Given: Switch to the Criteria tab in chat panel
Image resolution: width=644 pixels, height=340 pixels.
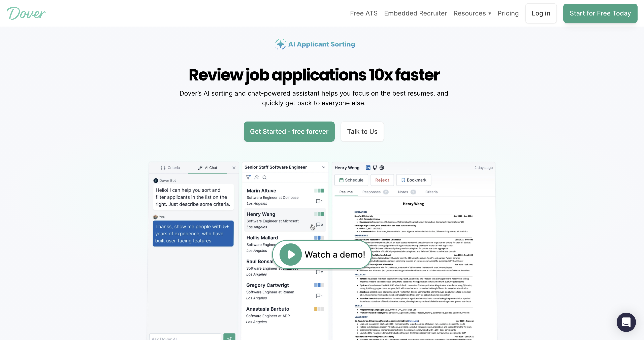Looking at the screenshot, I should (170, 168).
